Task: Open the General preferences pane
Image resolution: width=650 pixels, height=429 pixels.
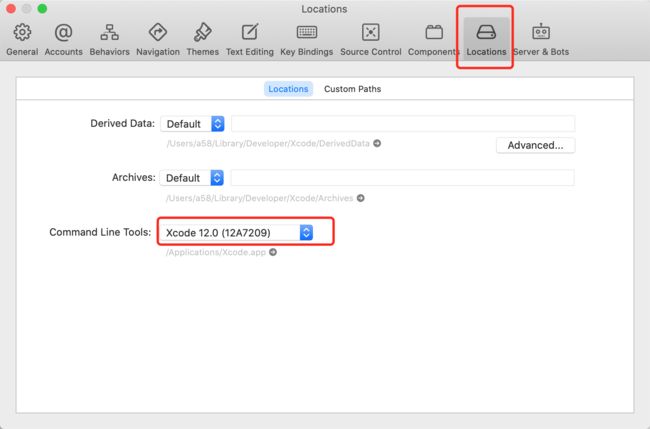Action: tap(22, 40)
